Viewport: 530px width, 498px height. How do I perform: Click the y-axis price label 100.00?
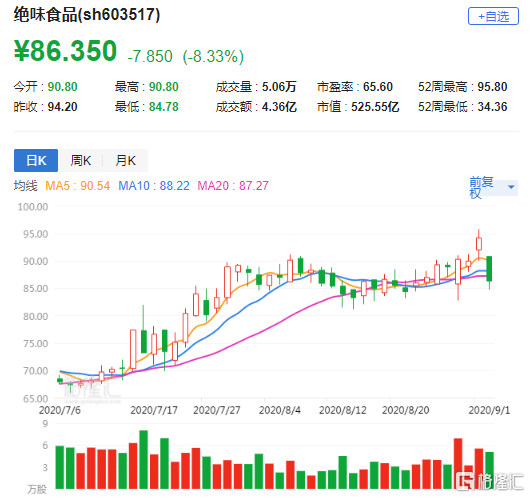click(33, 207)
